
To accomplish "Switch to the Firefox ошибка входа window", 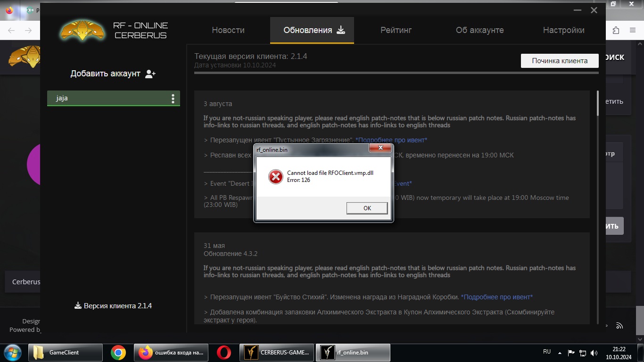I will click(171, 352).
